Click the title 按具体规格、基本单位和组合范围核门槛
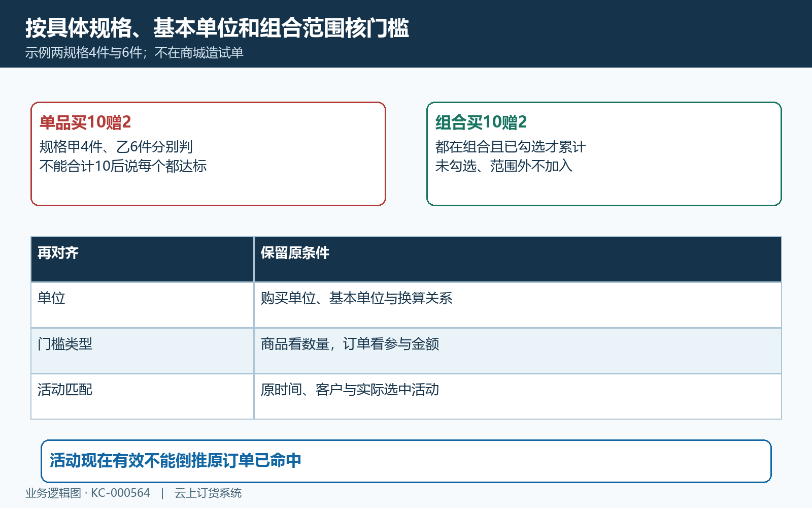Screen dimensions: 812x508 click(217, 28)
